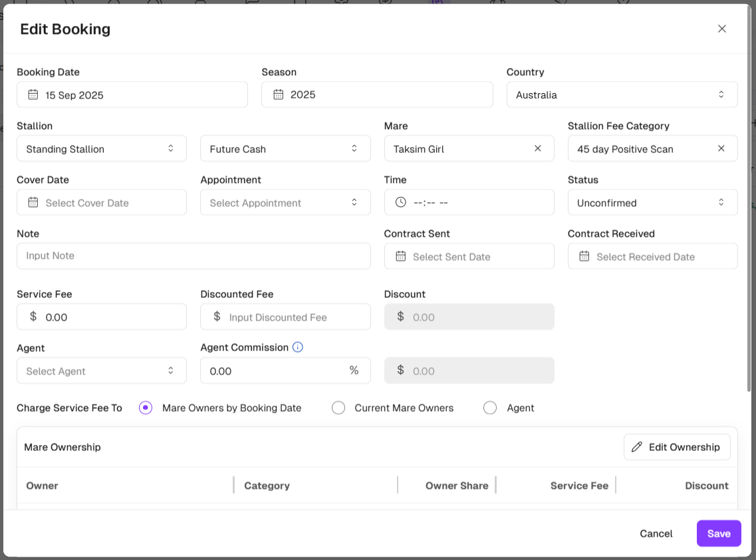This screenshot has width=756, height=560.
Task: Select Mare Owners by Booking Date option
Action: point(146,408)
